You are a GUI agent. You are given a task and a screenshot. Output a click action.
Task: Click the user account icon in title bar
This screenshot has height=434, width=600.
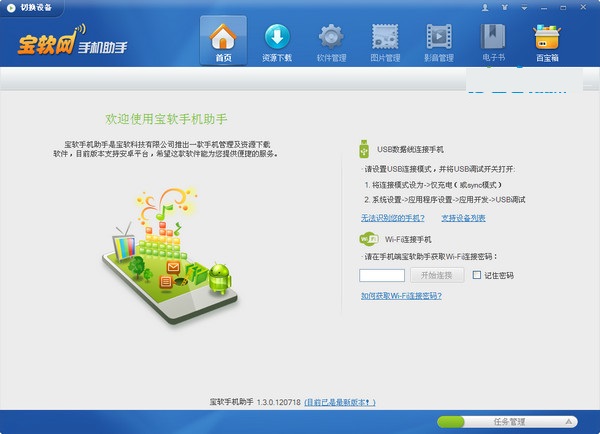pos(487,7)
